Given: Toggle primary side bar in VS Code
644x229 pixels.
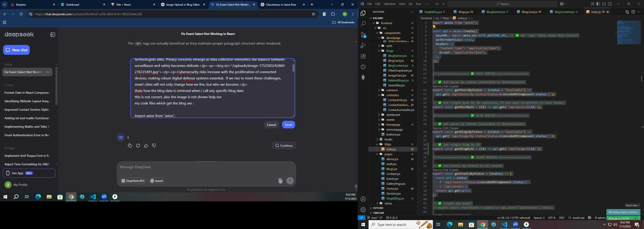Looking at the screenshot, I should [598, 4].
